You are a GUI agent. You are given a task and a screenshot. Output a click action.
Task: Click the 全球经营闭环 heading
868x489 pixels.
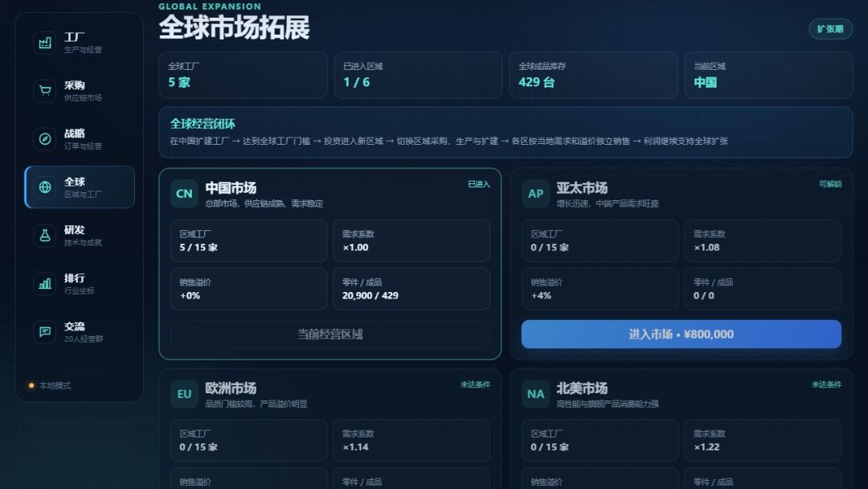tap(203, 124)
